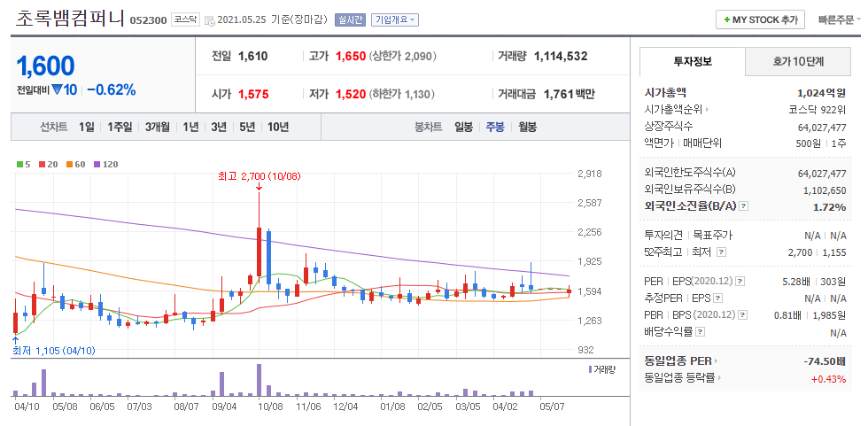Image resolution: width=868 pixels, height=426 pixels.
Task: Click the 외국인보유주식수(B) value 1,102,650
Action: 825,190
